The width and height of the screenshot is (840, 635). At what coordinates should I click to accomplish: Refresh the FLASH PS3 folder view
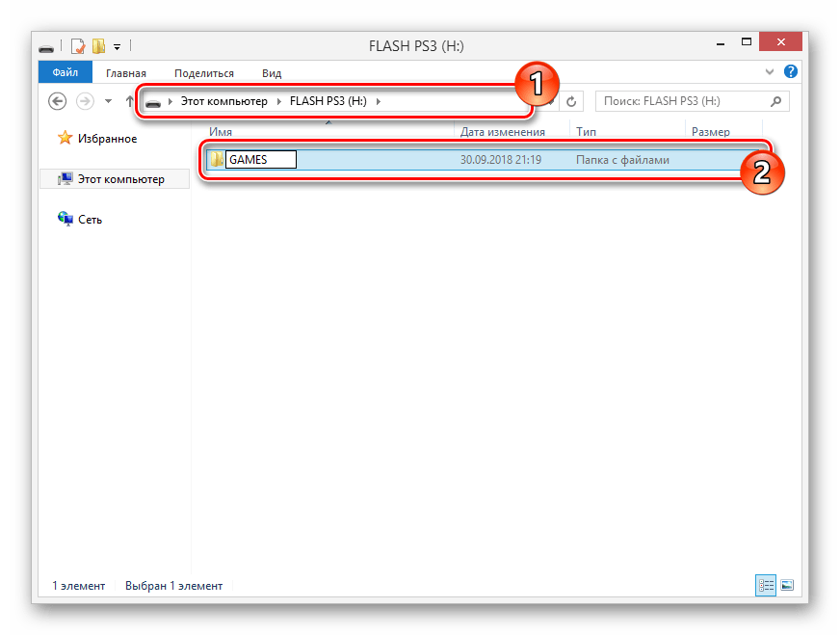pyautogui.click(x=571, y=101)
